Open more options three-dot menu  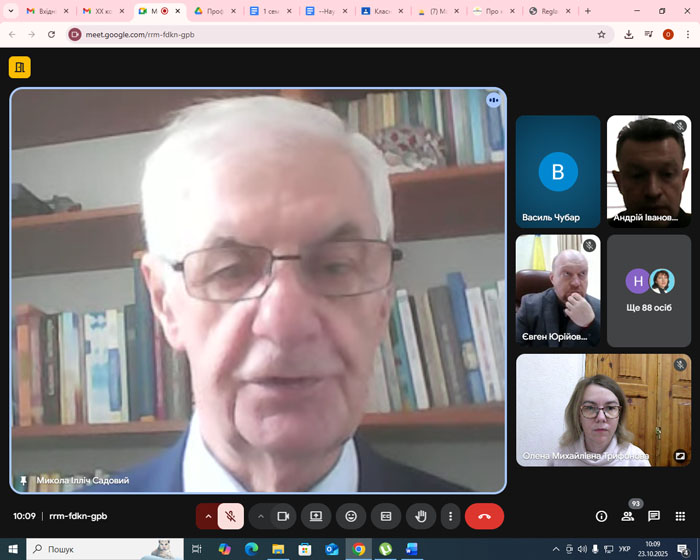click(x=451, y=516)
